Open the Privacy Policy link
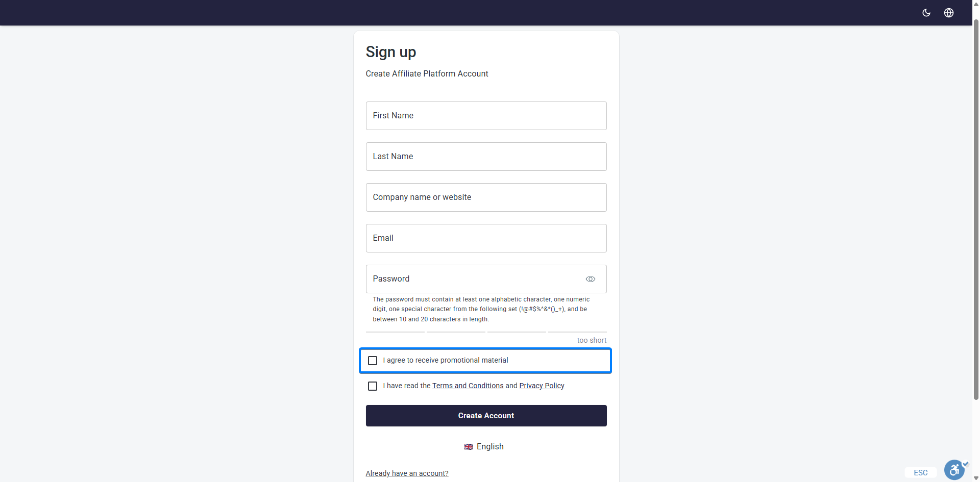 (x=542, y=386)
